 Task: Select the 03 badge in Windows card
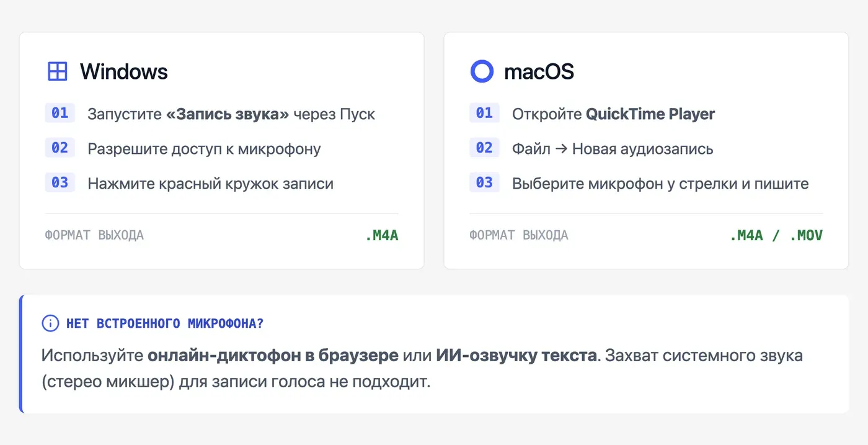tap(60, 182)
